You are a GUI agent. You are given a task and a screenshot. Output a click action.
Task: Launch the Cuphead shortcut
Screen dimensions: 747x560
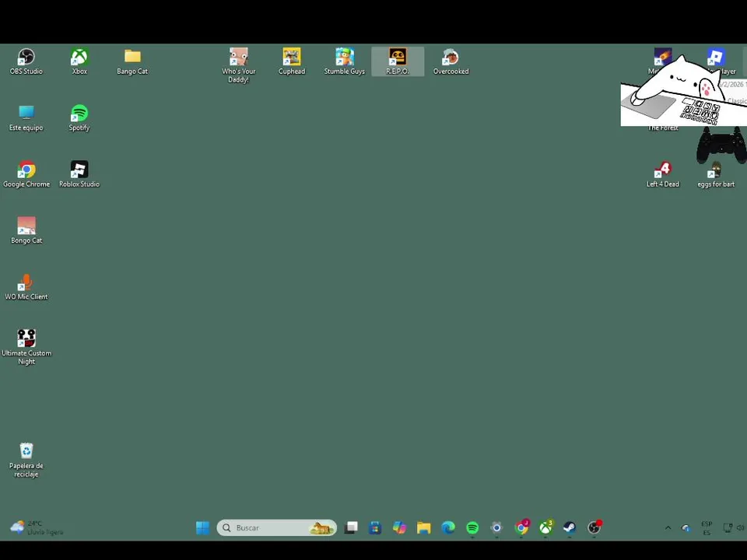[292, 62]
